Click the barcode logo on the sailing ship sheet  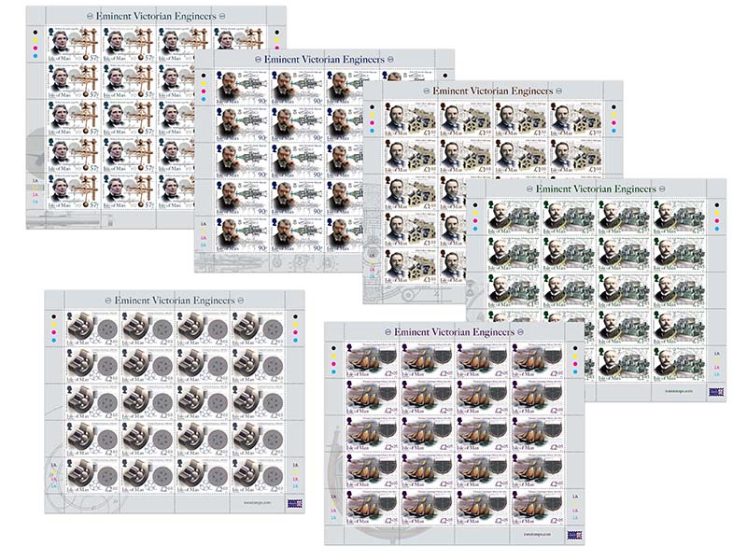click(x=574, y=535)
